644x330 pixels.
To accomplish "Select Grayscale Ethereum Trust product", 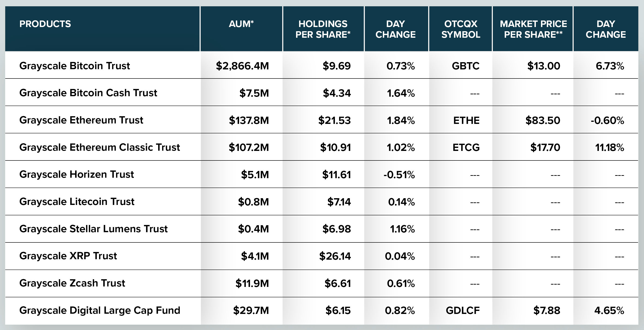I will pos(81,120).
